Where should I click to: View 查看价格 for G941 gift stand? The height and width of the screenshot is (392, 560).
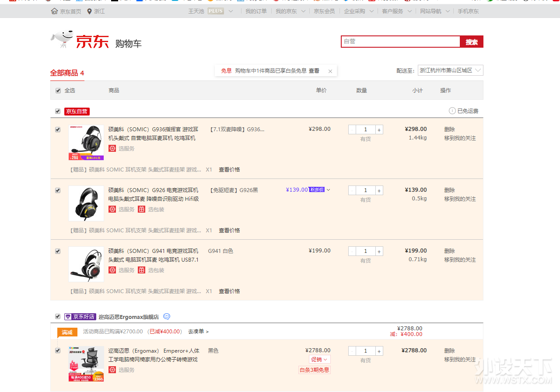click(x=229, y=291)
